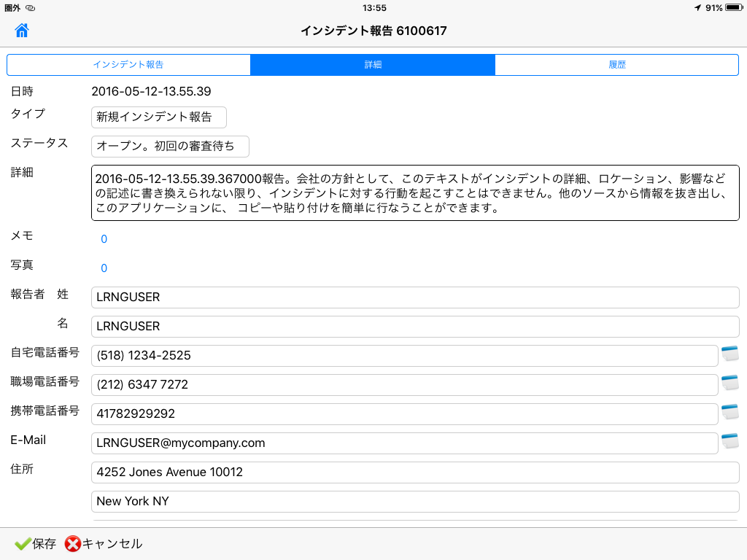Viewport: 747px width, 560px height.
Task: Switch to the インシデント報告 tab
Action: click(128, 65)
